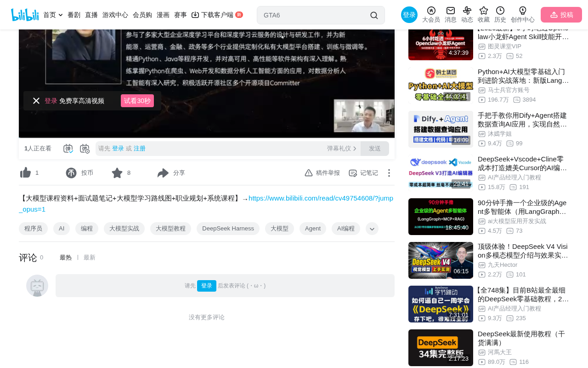Screen dimensions: 588x368
Task: Favorite the video with star icon
Action: tap(117, 173)
